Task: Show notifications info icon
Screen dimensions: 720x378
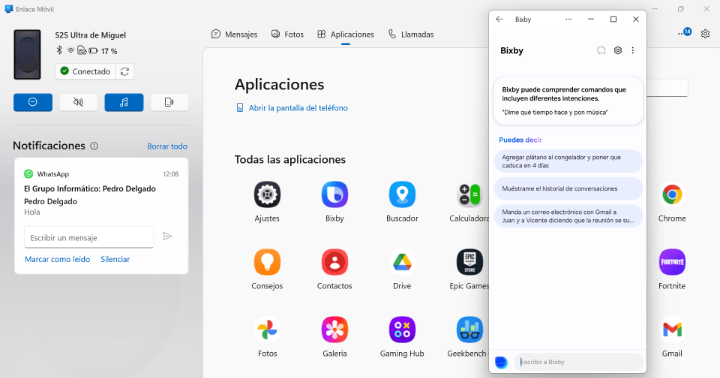Action: point(94,146)
